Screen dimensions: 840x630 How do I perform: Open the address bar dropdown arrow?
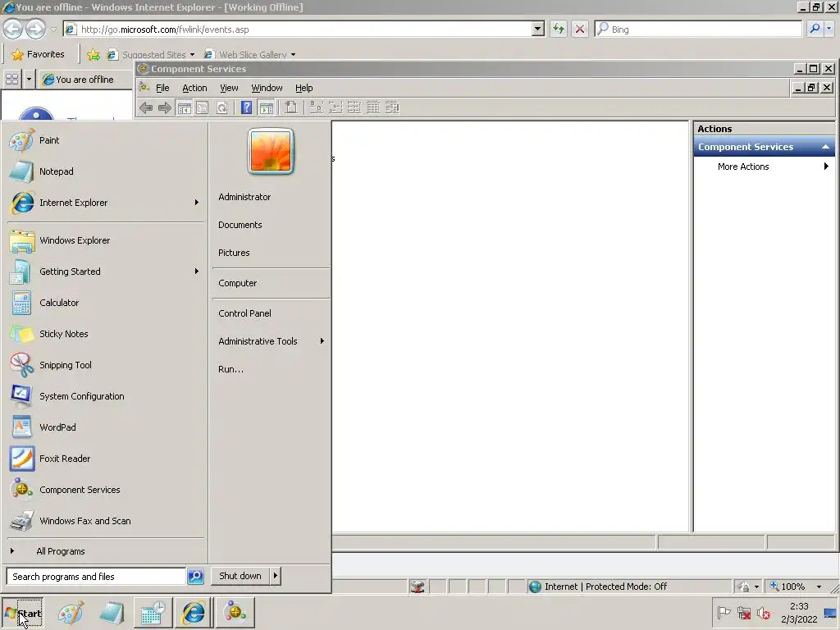pyautogui.click(x=538, y=30)
